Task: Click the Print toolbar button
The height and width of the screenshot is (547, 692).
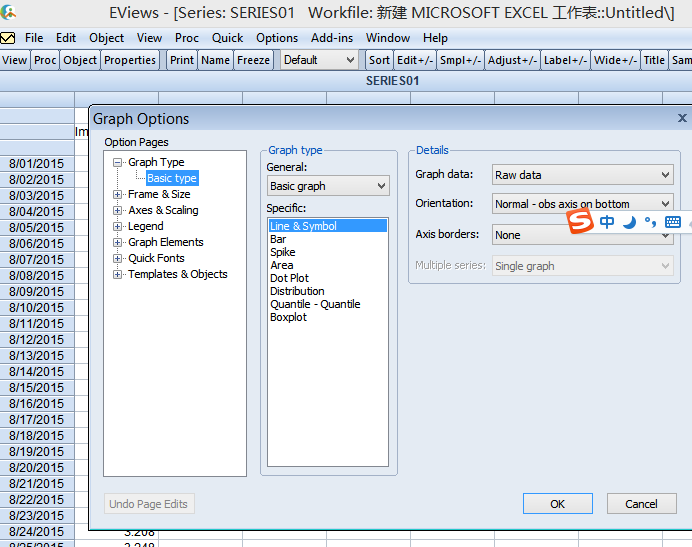Action: point(182,60)
